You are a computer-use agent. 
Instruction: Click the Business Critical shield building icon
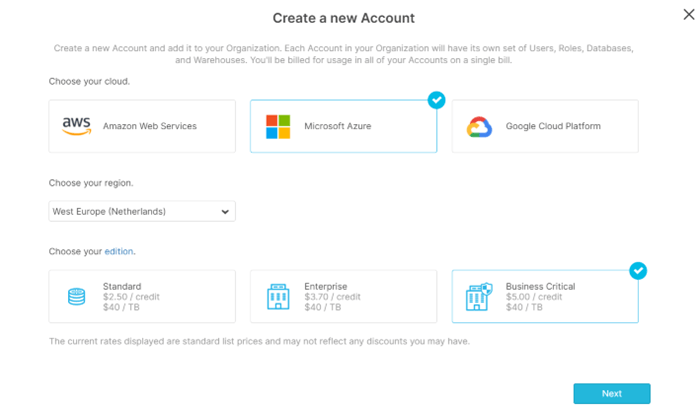[481, 297]
